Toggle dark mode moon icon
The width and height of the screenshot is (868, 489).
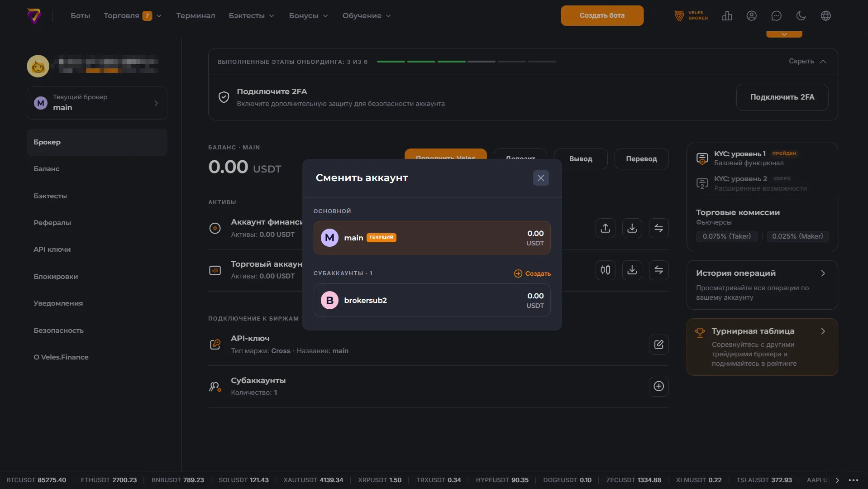coord(801,16)
